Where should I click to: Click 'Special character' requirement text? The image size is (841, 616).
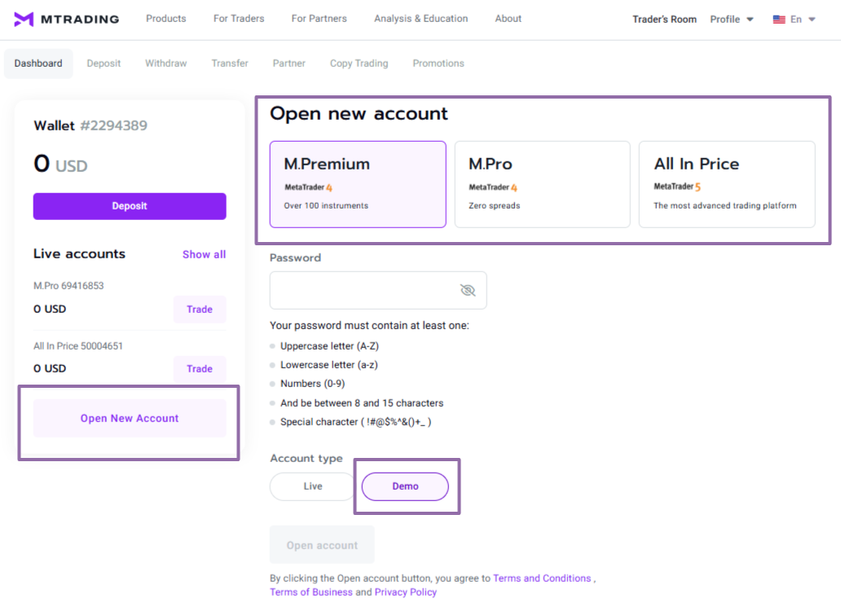click(355, 422)
